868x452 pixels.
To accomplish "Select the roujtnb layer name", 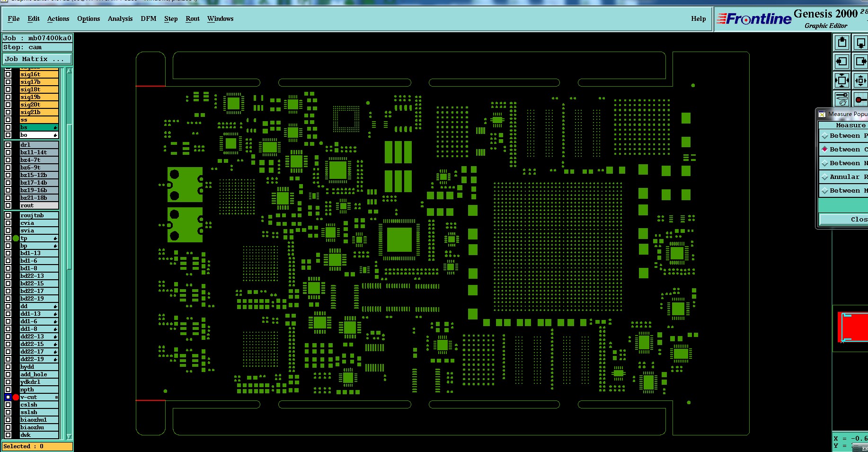I will [39, 215].
